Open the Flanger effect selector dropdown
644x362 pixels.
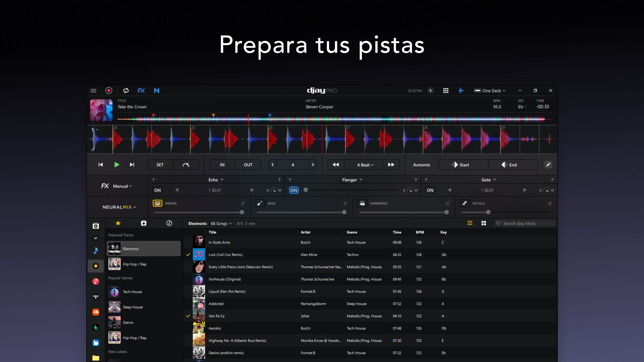(x=352, y=180)
